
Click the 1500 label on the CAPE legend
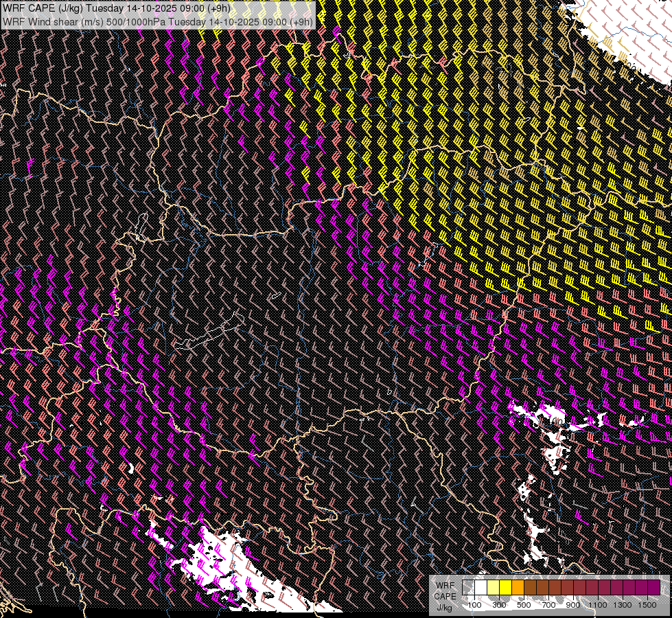[647, 605]
